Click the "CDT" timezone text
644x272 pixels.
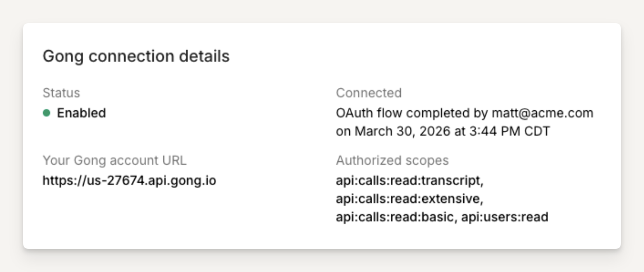pos(537,131)
